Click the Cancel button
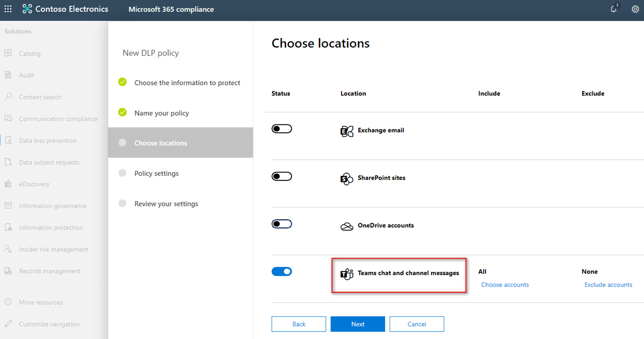 pyautogui.click(x=417, y=324)
